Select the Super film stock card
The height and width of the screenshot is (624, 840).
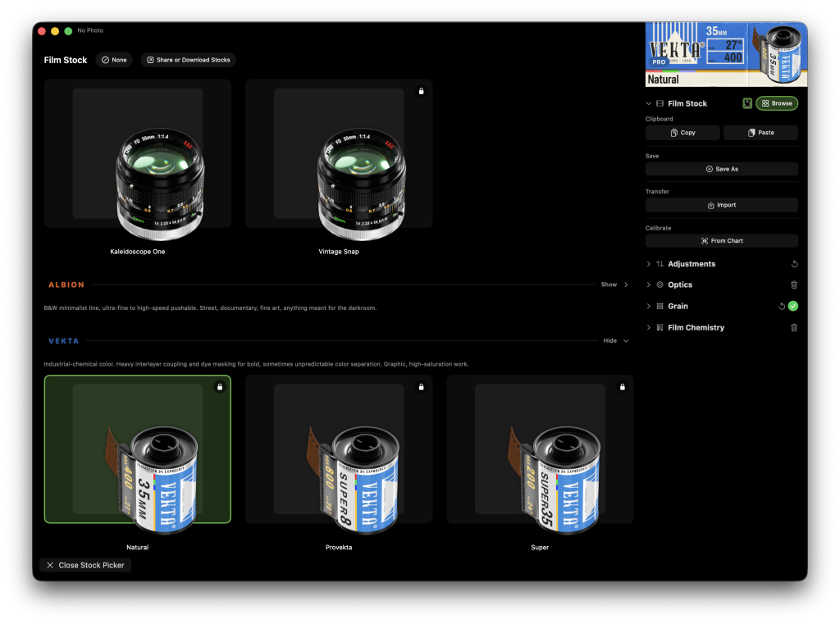(540, 449)
